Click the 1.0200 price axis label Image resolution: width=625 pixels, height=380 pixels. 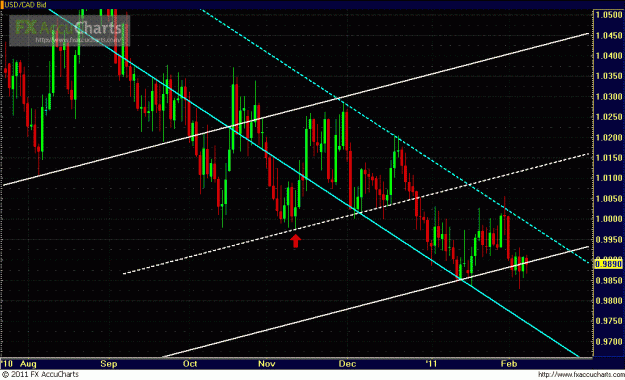point(609,138)
